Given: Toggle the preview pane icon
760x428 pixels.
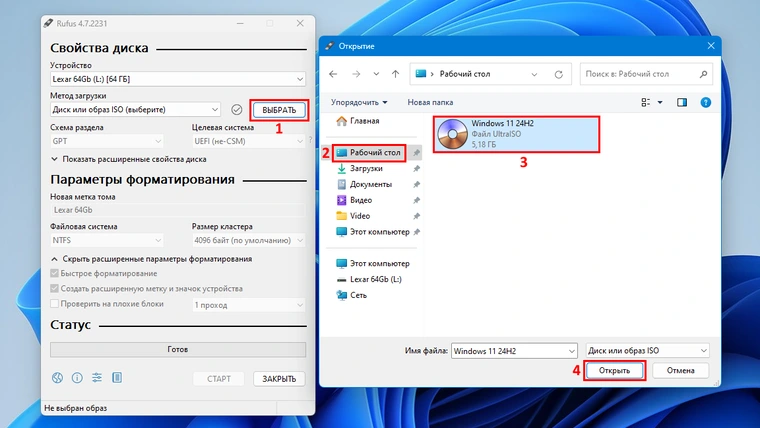Looking at the screenshot, I should tap(682, 102).
